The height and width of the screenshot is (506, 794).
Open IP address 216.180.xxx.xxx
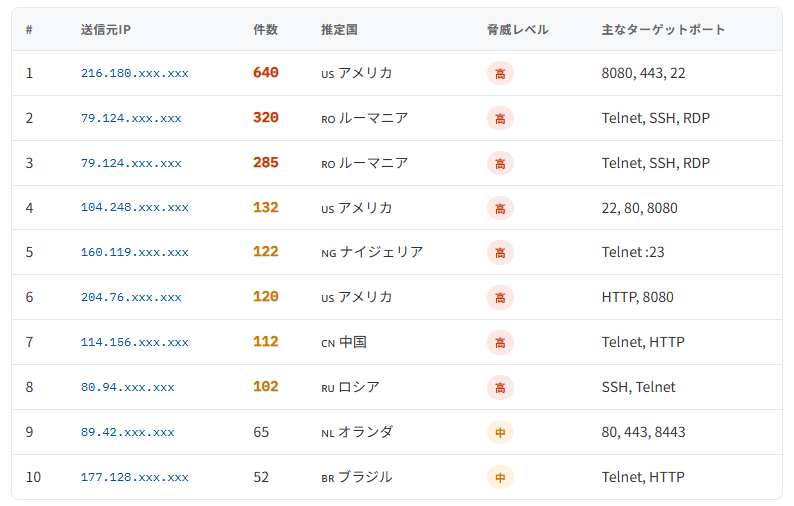(134, 73)
